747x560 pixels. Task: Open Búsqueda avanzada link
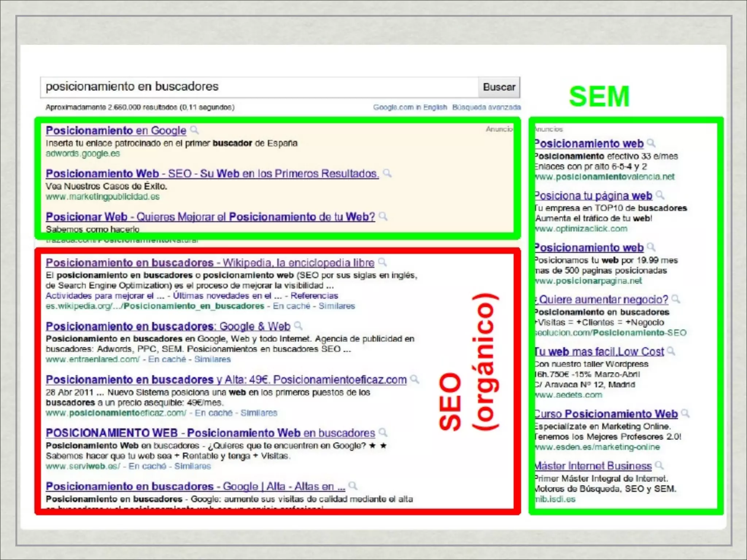click(x=486, y=107)
